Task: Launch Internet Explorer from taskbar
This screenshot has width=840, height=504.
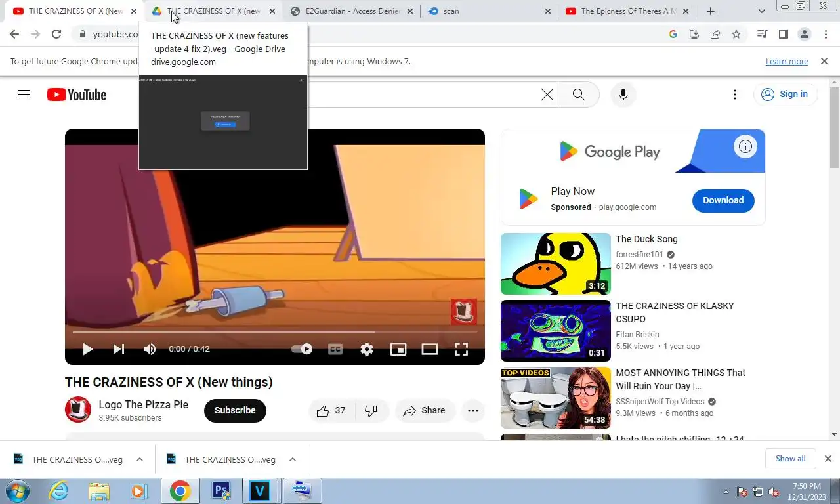Action: coord(58,491)
